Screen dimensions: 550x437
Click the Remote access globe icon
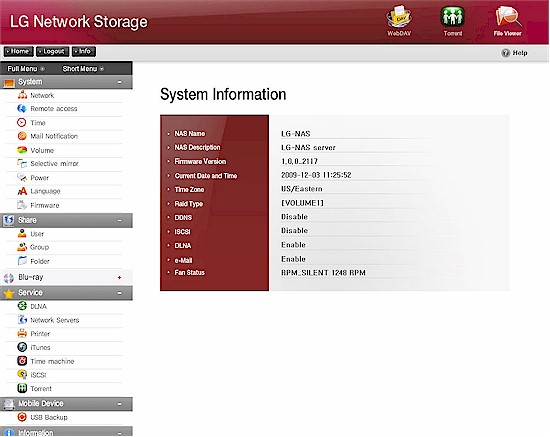(22, 108)
